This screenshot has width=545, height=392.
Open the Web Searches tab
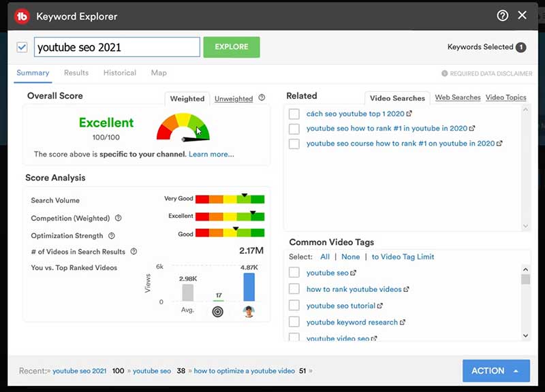(x=458, y=97)
